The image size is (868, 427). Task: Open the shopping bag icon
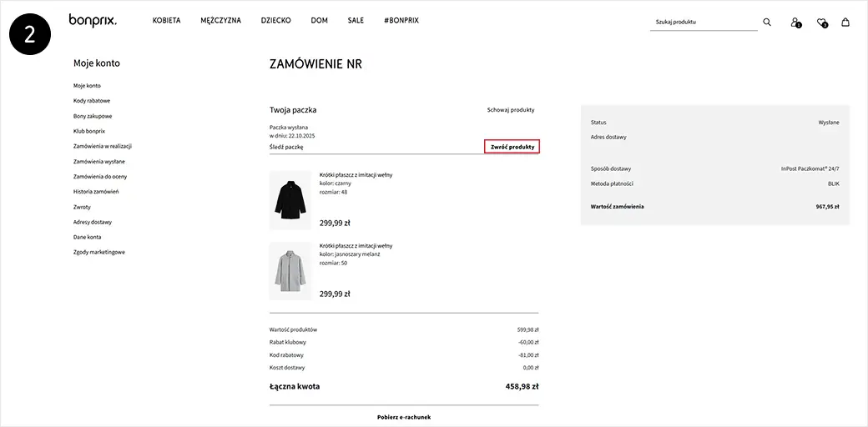click(845, 22)
